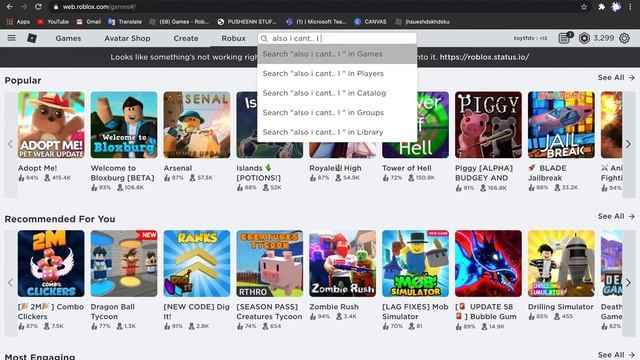The width and height of the screenshot is (640, 360).
Task: Show more Recommended For You games
Action: click(629, 282)
